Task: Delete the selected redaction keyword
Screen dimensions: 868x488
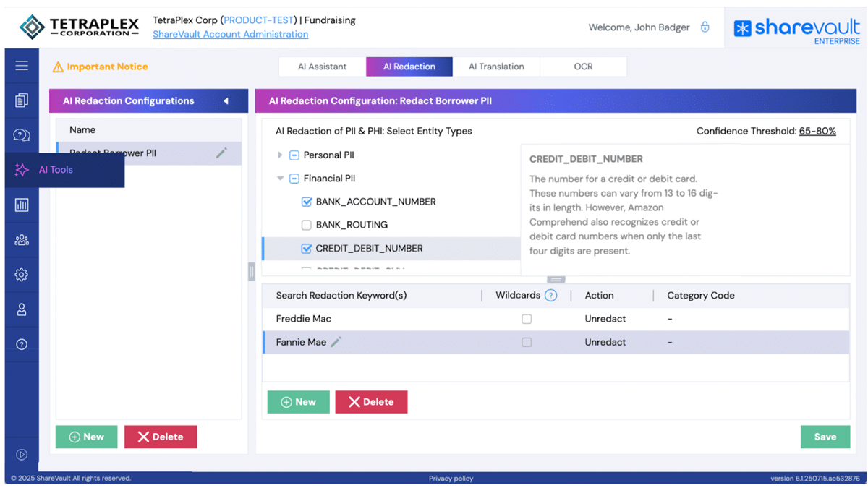Action: click(x=371, y=402)
